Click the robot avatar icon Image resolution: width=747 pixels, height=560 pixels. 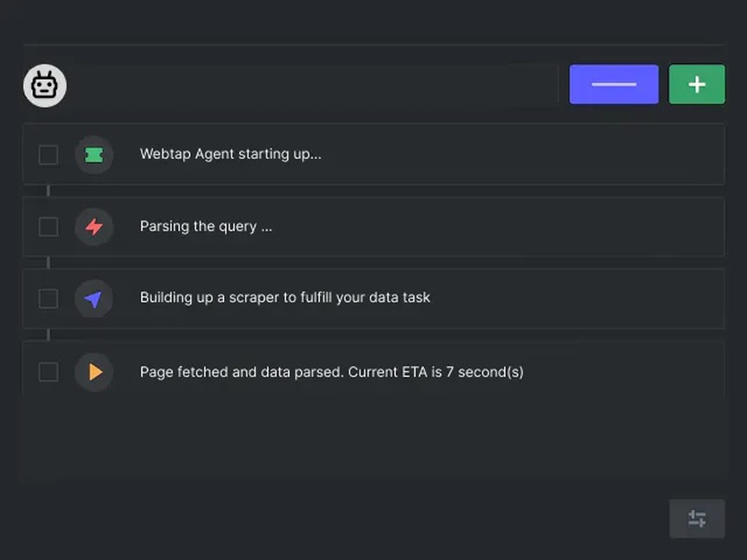click(x=45, y=85)
